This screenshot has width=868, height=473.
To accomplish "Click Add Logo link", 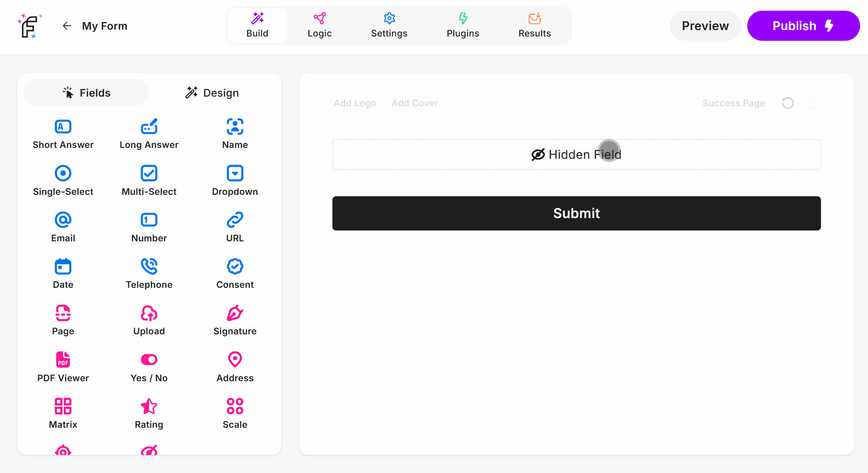I will point(355,103).
